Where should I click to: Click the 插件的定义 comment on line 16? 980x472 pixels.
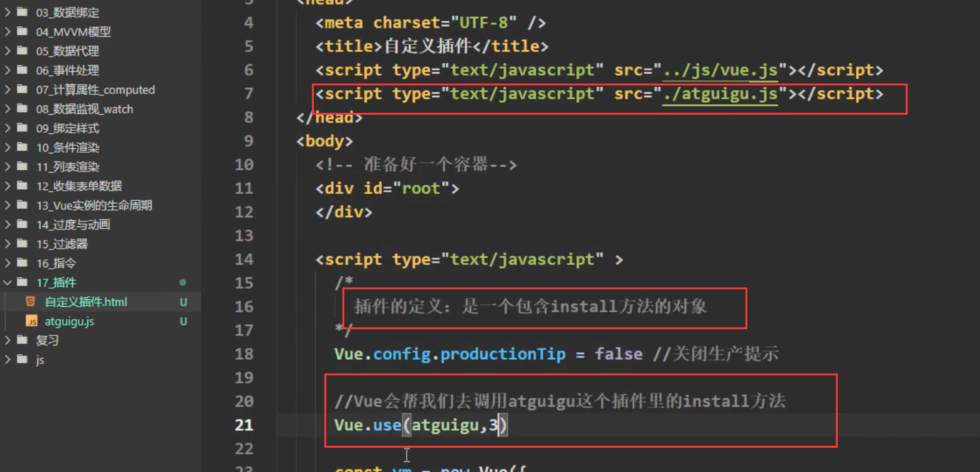[530, 306]
